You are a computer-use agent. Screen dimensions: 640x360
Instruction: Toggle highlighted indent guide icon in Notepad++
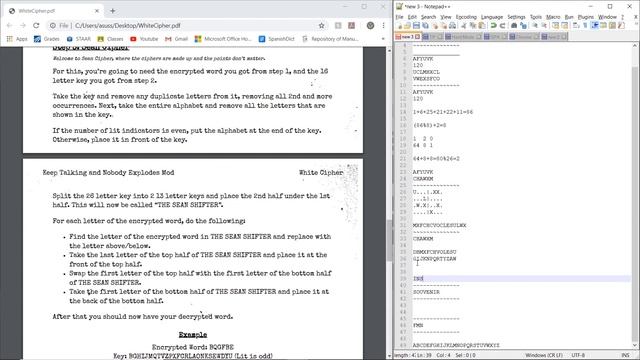point(595,26)
